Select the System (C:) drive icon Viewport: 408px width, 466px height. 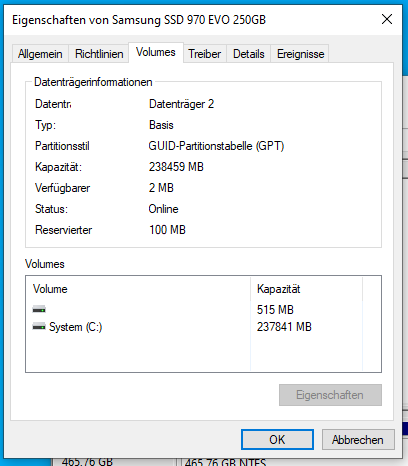39,327
